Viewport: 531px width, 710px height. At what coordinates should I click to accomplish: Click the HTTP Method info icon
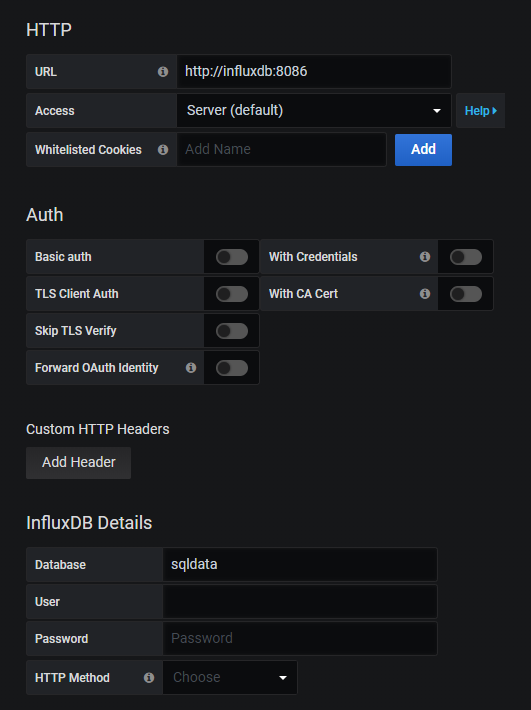[x=149, y=677]
